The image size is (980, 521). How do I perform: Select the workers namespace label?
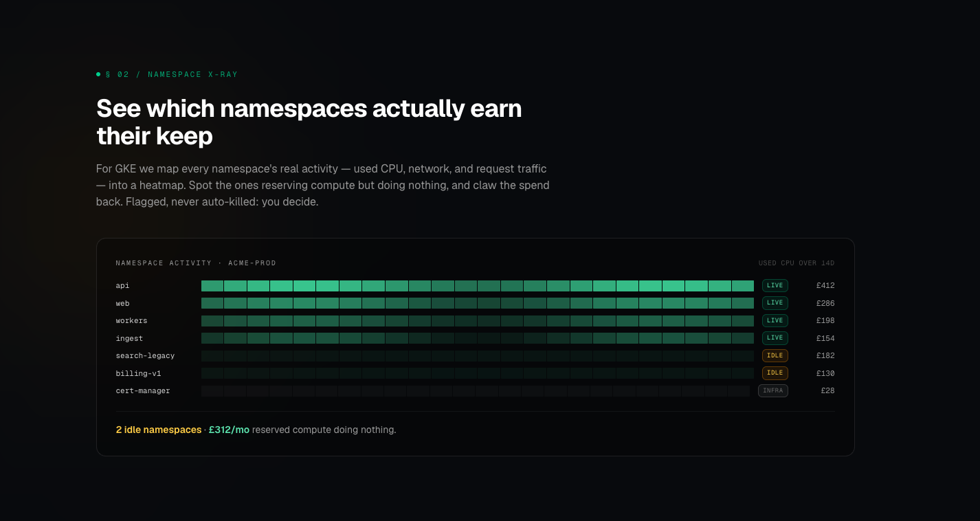pyautogui.click(x=131, y=320)
